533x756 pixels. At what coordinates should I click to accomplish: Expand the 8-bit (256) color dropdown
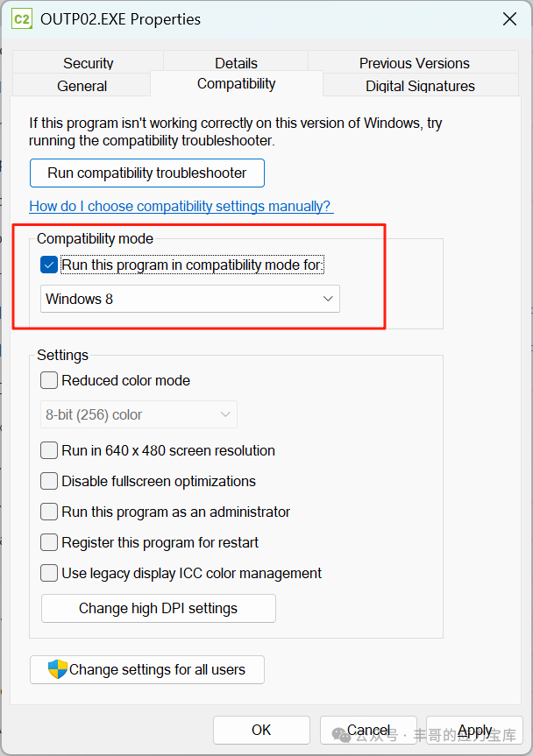click(139, 414)
